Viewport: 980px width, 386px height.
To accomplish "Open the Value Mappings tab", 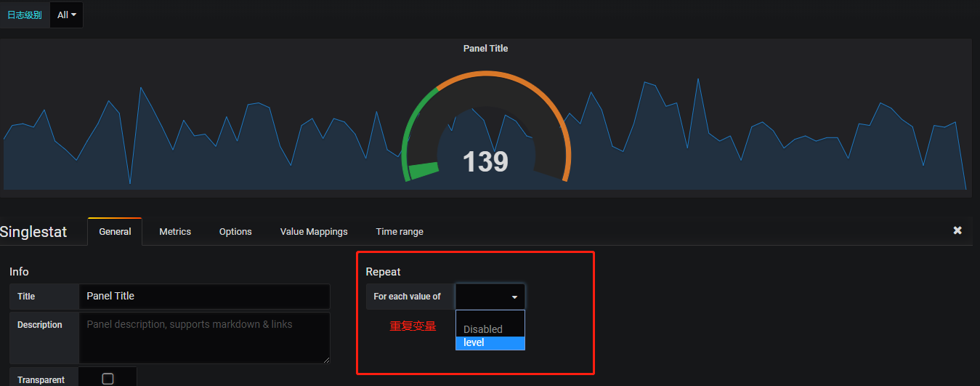I will (x=314, y=231).
